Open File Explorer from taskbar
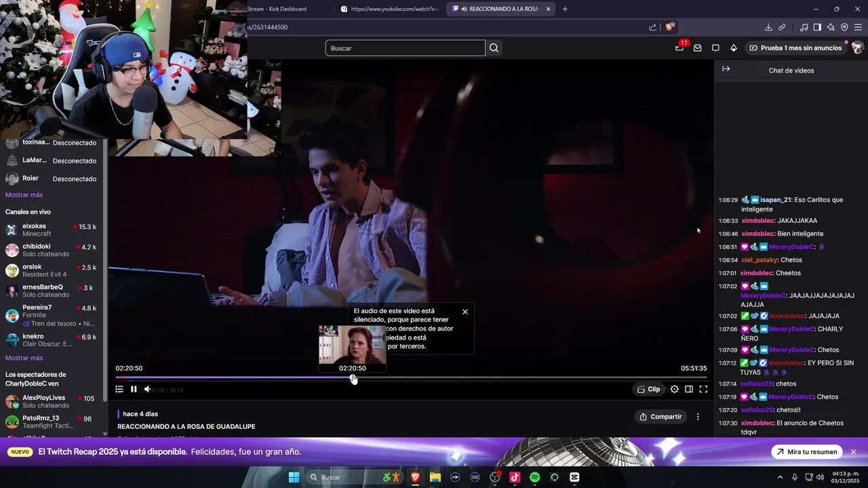 435,477
